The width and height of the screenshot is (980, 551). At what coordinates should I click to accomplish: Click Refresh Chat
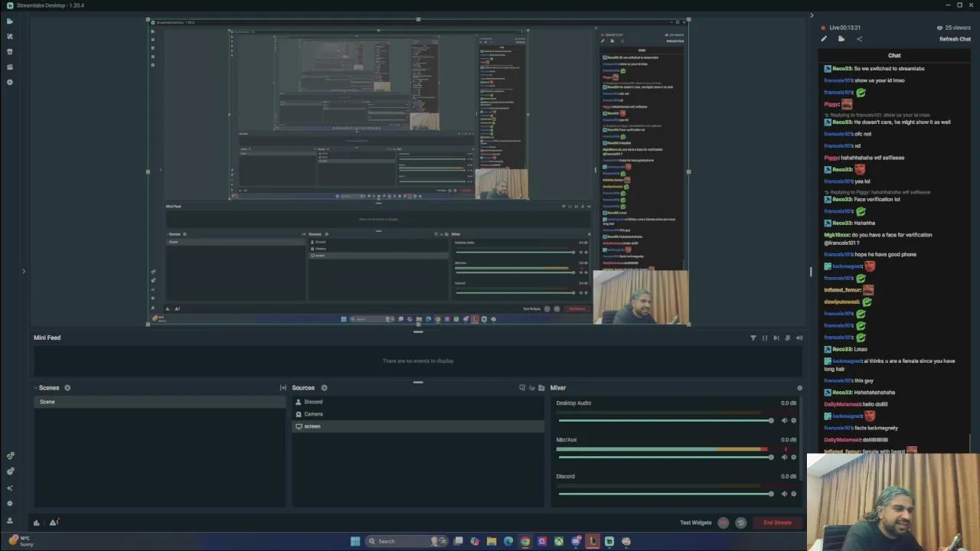[955, 39]
